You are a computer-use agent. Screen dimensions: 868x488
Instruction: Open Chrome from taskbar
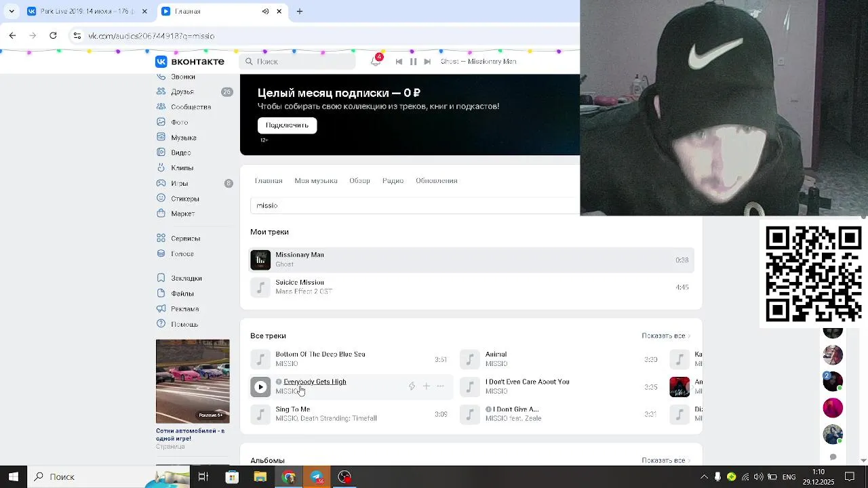(289, 477)
